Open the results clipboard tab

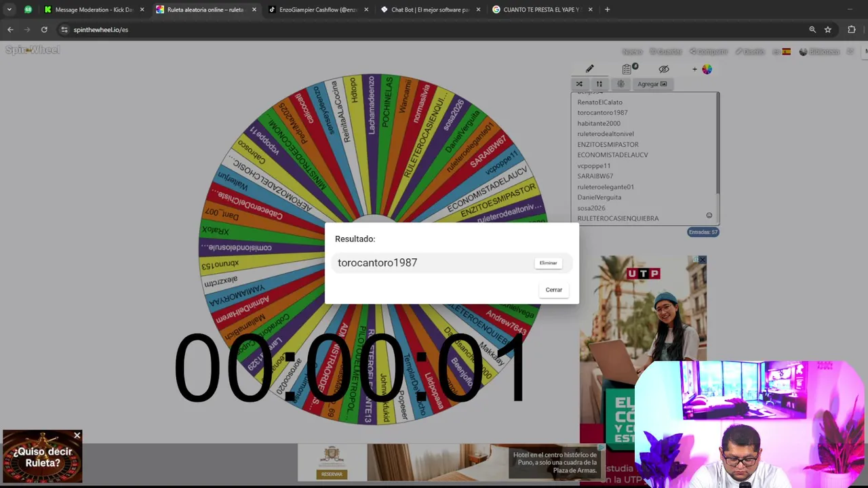pyautogui.click(x=627, y=69)
